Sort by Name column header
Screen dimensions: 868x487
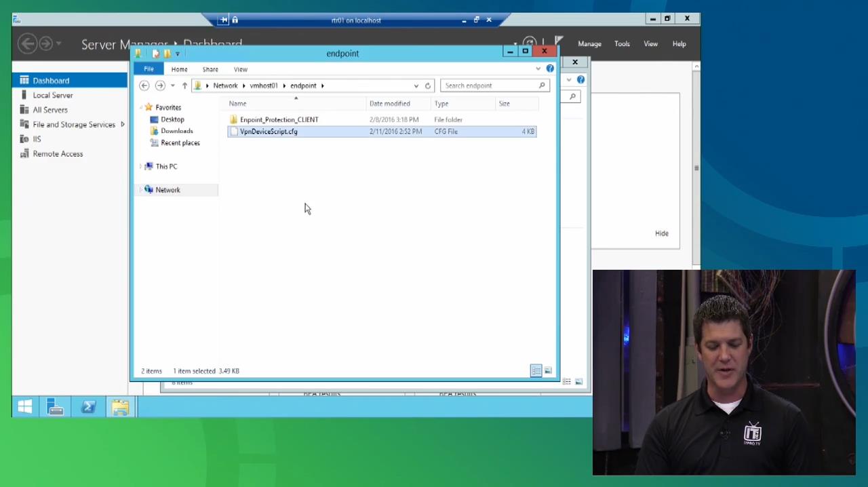pyautogui.click(x=237, y=104)
